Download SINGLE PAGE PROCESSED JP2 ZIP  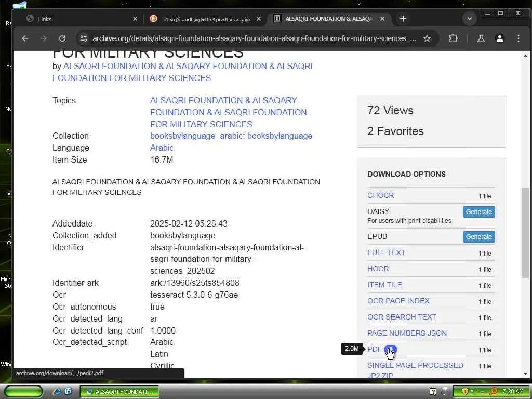415,370
